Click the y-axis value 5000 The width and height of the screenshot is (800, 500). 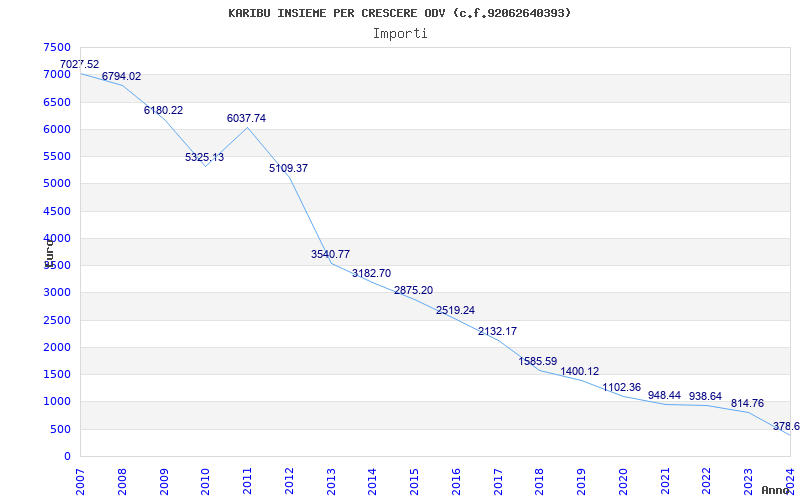[x=57, y=184]
